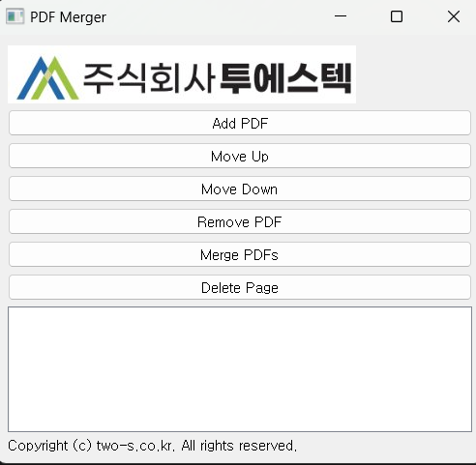Close the PDF Merger window
Viewport: 476px width, 465px height.
click(x=454, y=16)
